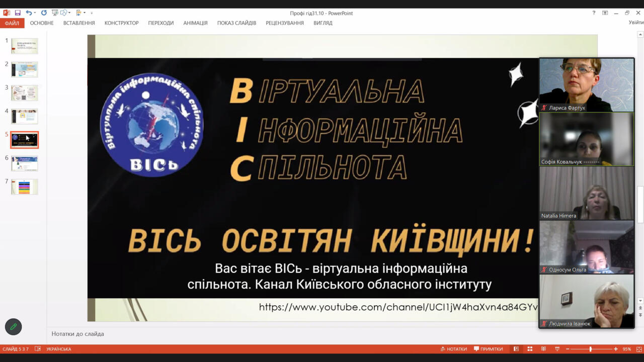The image size is (644, 362).
Task: Toggle the НОТАТКИ notes pane
Action: 454,349
